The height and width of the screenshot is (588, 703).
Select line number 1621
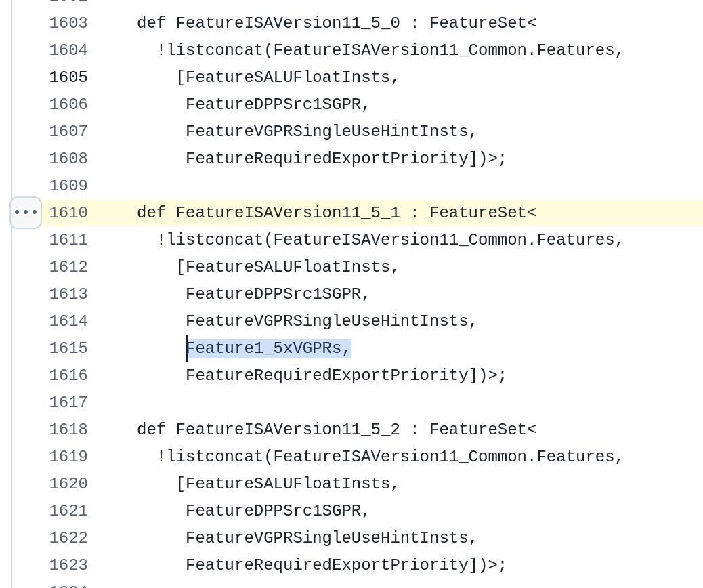pos(68,511)
